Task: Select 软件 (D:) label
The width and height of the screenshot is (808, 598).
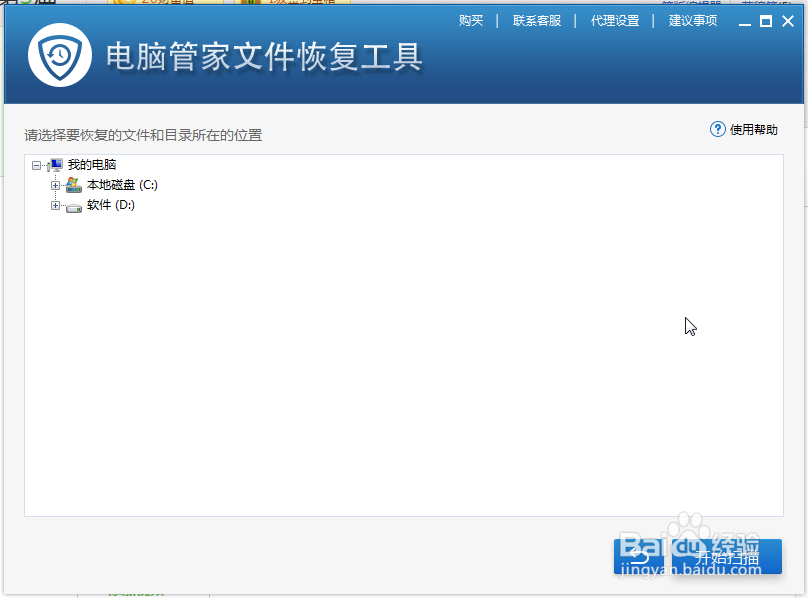Action: [x=111, y=205]
